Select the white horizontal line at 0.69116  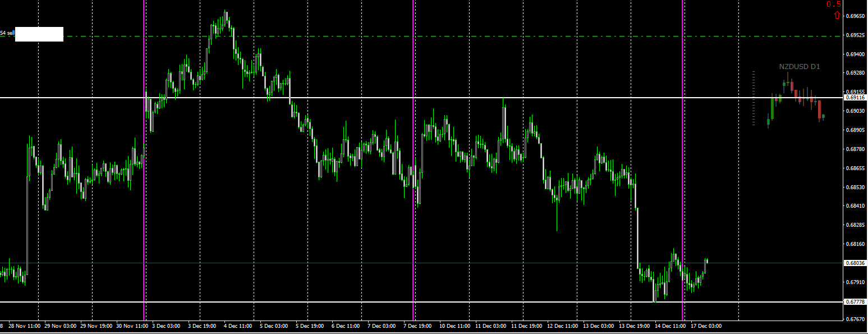click(x=421, y=98)
